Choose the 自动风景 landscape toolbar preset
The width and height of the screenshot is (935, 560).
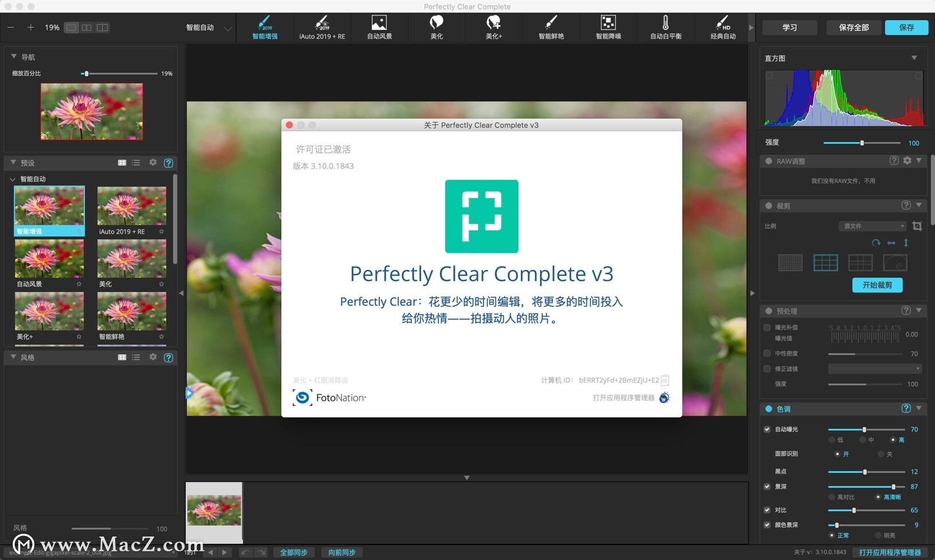379,27
